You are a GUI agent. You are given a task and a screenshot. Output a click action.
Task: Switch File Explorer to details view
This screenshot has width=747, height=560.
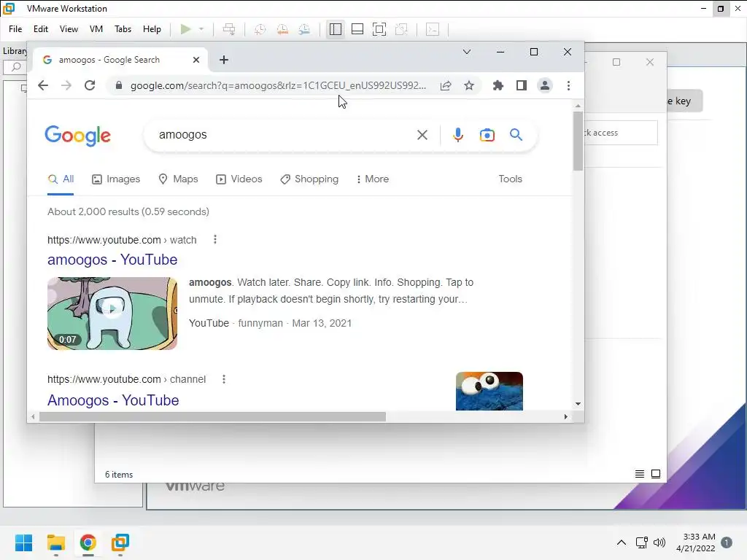[x=640, y=474]
